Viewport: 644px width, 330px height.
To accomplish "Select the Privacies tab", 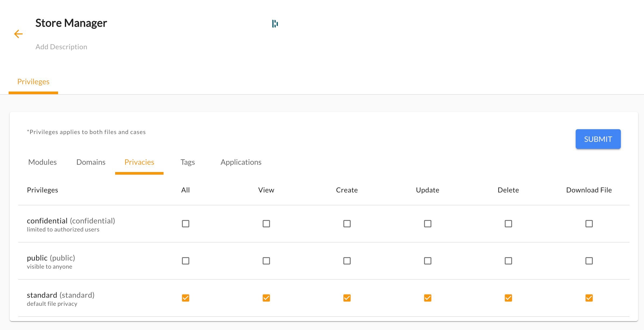I will pos(139,162).
